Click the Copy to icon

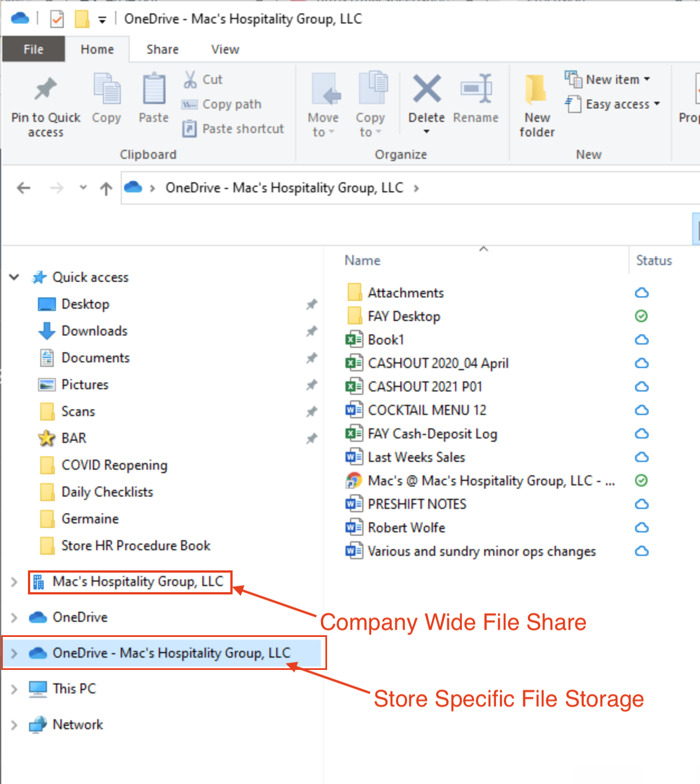tap(373, 88)
